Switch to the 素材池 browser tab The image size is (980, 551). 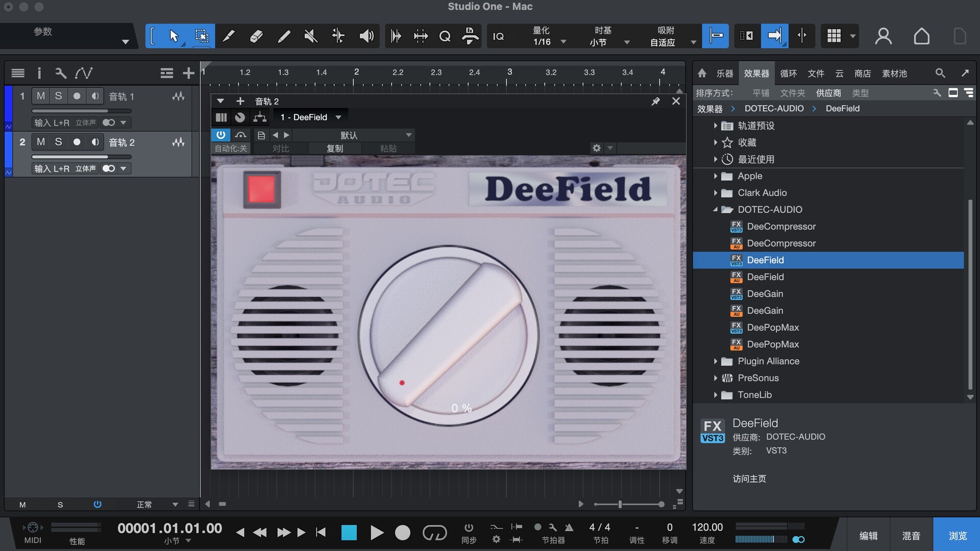[894, 73]
